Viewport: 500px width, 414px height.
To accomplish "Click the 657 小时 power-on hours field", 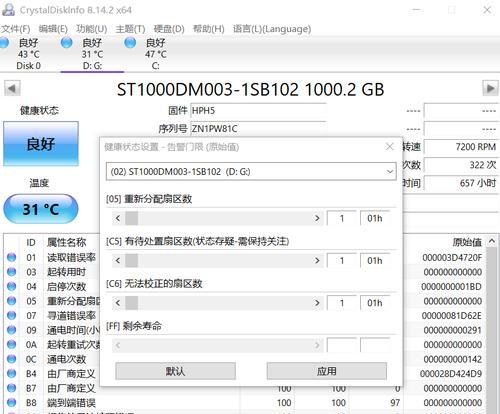I will coord(461,183).
